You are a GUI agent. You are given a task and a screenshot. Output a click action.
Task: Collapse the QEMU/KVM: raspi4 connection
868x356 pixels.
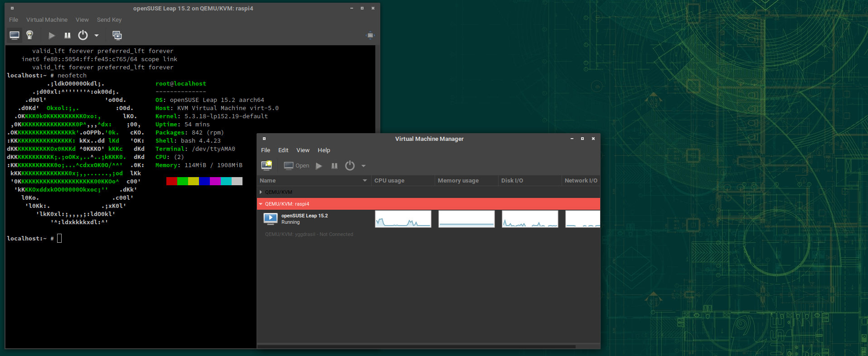[261, 204]
